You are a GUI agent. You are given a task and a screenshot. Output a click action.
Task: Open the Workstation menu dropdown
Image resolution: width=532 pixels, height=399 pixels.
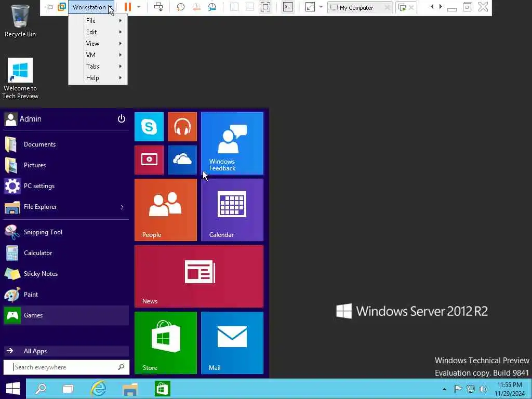pos(91,7)
